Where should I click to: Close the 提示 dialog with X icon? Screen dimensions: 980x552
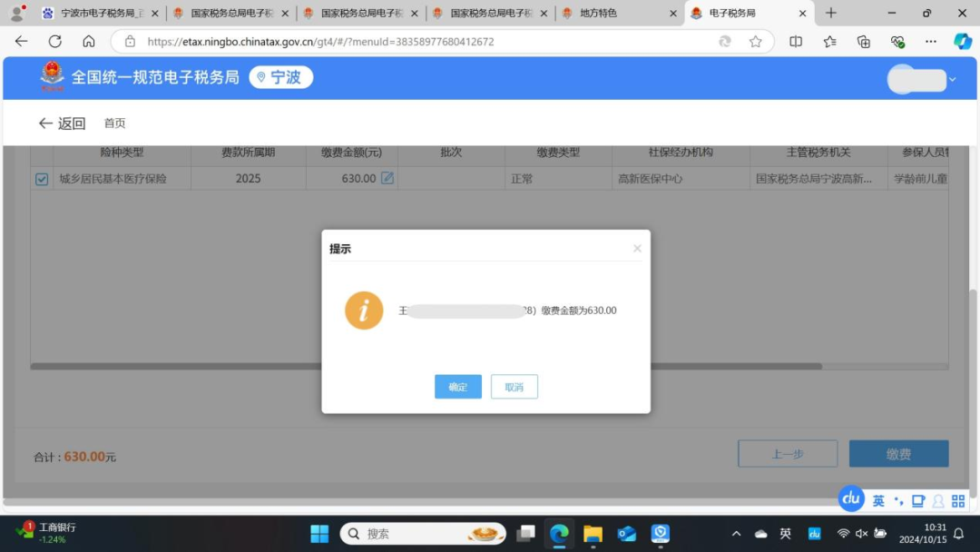pos(637,249)
